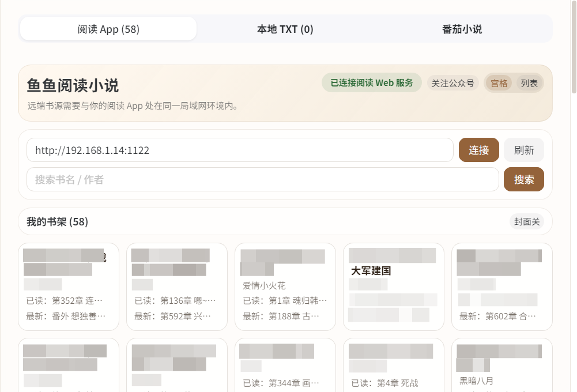Focus the 搜索书名 / 作者 search box
Image resolution: width=577 pixels, height=392 pixels.
point(263,179)
